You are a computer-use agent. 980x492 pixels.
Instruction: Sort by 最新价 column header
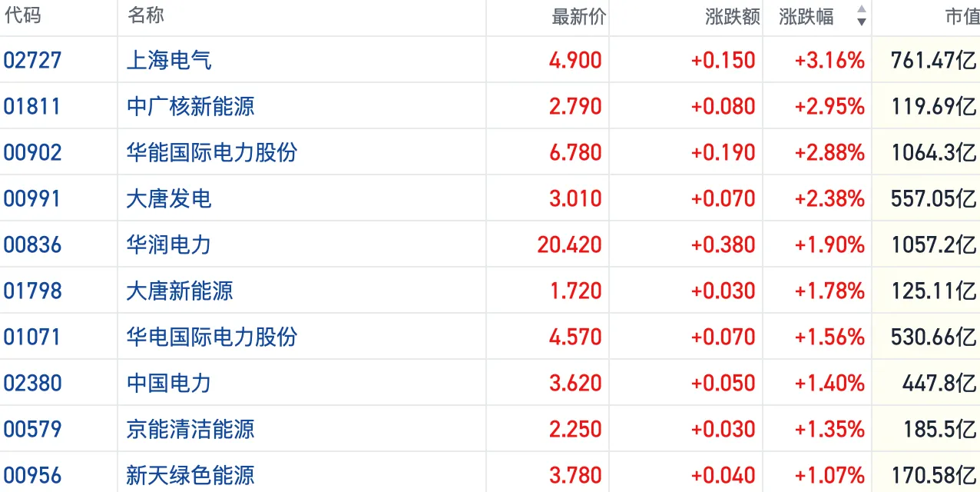tap(579, 16)
